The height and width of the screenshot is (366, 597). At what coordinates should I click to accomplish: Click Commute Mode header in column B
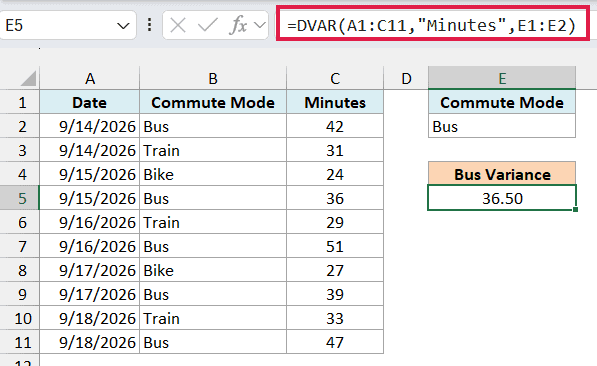[213, 102]
